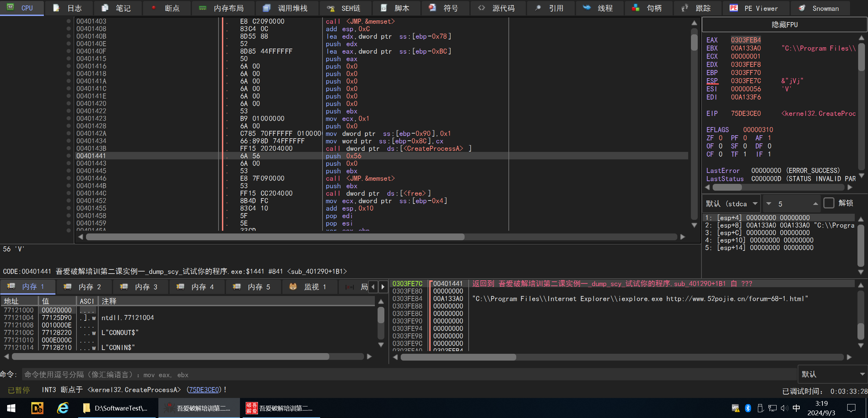Screen dimensions: 868x418
Task: Toggle breakpoint bullet at address 00401458
Action: (x=69, y=215)
